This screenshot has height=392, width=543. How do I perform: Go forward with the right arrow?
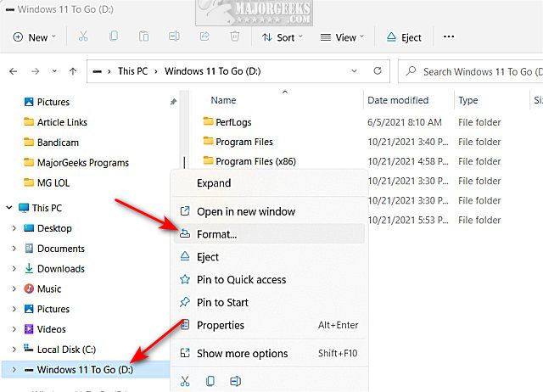pyautogui.click(x=36, y=71)
